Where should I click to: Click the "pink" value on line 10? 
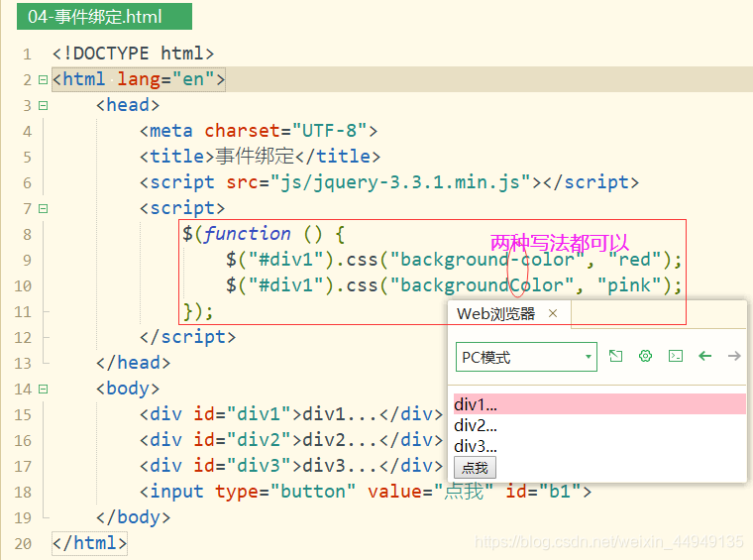[x=629, y=285]
